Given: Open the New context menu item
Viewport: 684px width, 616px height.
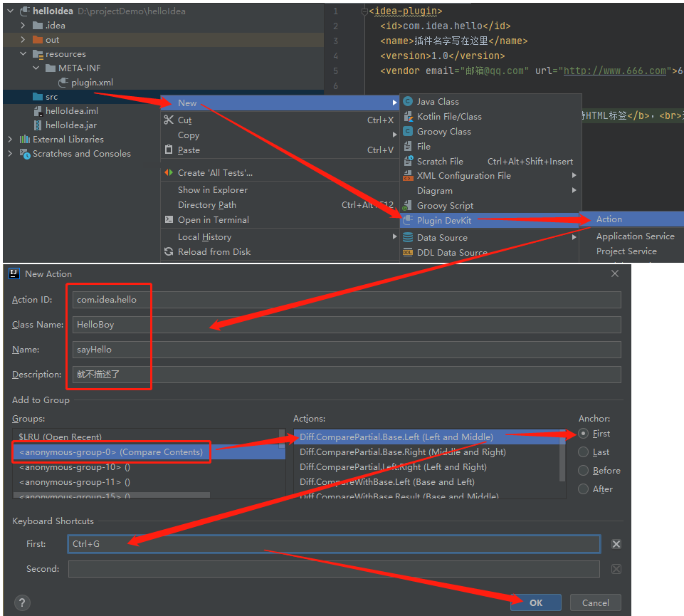Looking at the screenshot, I should [280, 103].
